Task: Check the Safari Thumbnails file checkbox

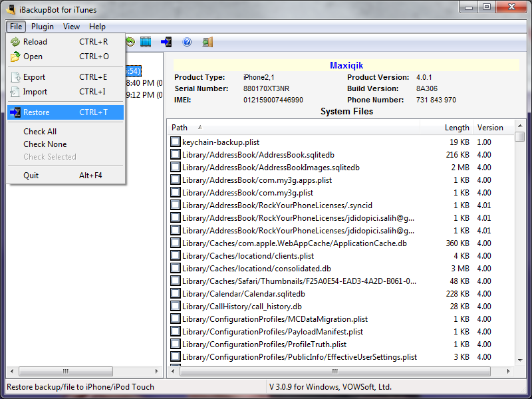Action: pos(176,281)
